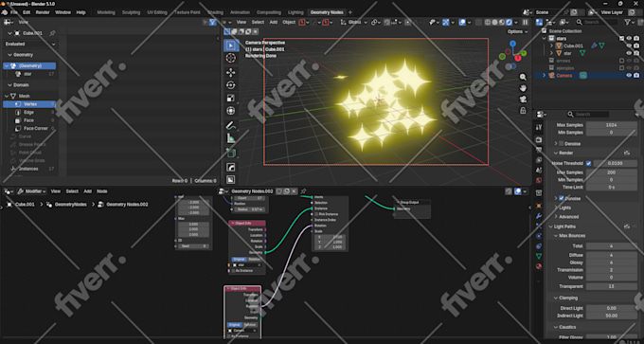Viewport: 644px width, 344px height.
Task: Collapse the Mesh domain group
Action: coord(7,96)
